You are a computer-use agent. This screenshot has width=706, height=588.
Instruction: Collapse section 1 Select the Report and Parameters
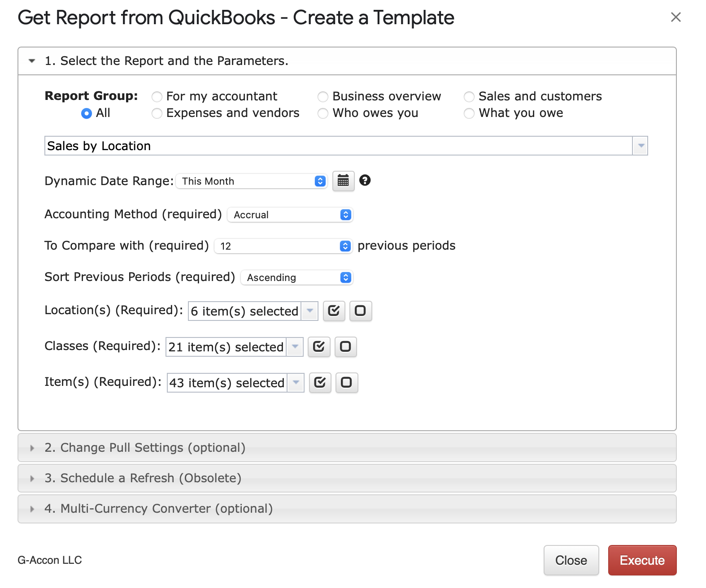point(347,61)
